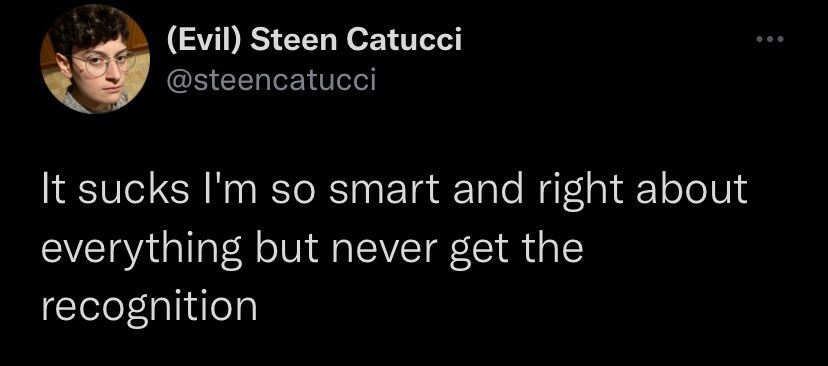Image resolution: width=828 pixels, height=366 pixels.
Task: Click the word "smart" in the tweet
Action: [384, 190]
